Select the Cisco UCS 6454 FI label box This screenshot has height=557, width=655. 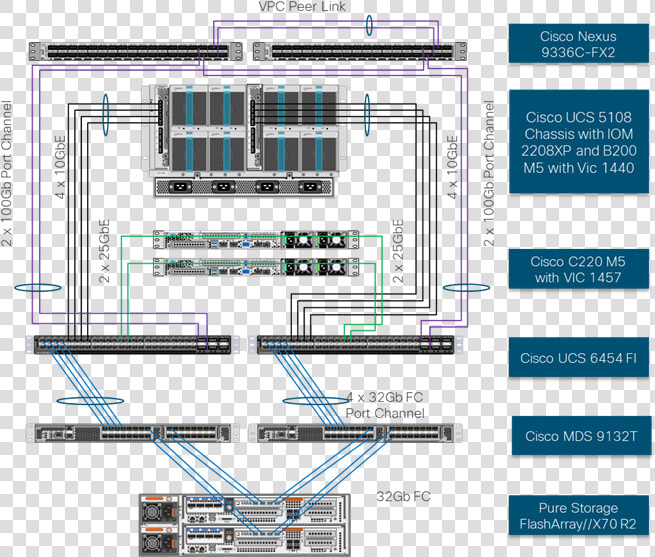point(579,358)
